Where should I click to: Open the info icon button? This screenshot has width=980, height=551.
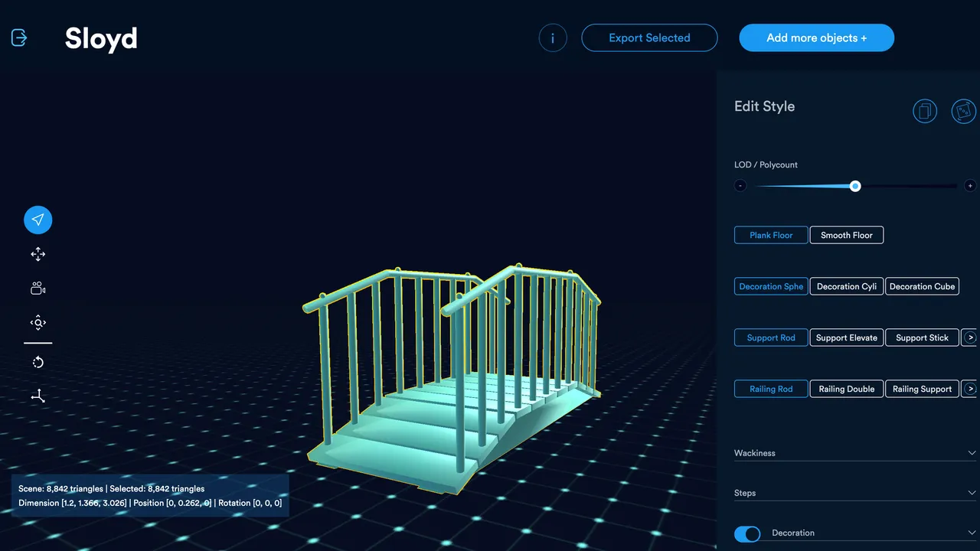553,37
